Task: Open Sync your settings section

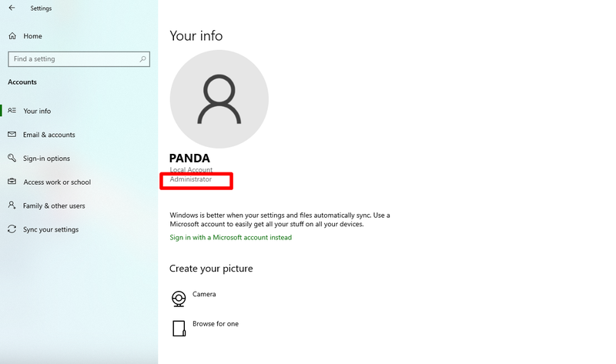Action: (x=51, y=229)
